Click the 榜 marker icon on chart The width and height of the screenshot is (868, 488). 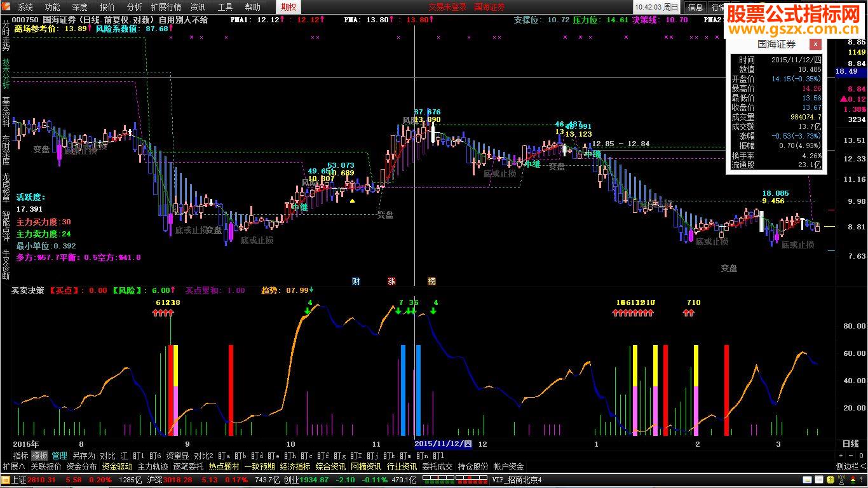(432, 281)
